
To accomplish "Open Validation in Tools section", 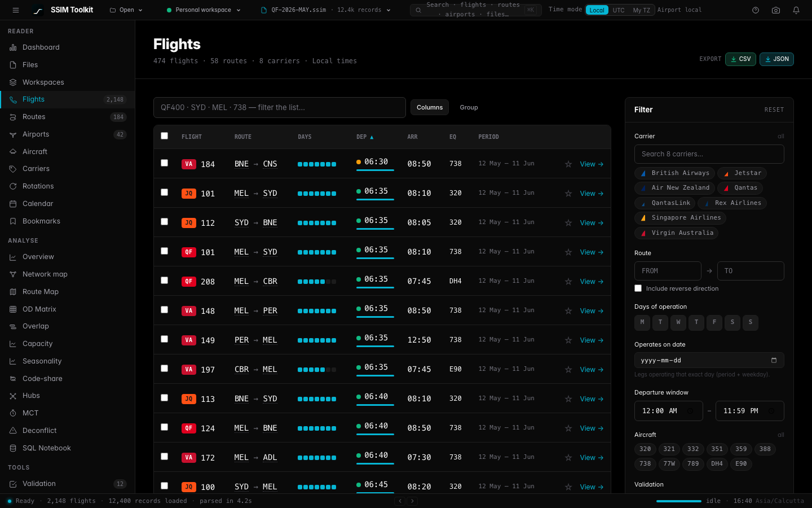I will click(67, 484).
